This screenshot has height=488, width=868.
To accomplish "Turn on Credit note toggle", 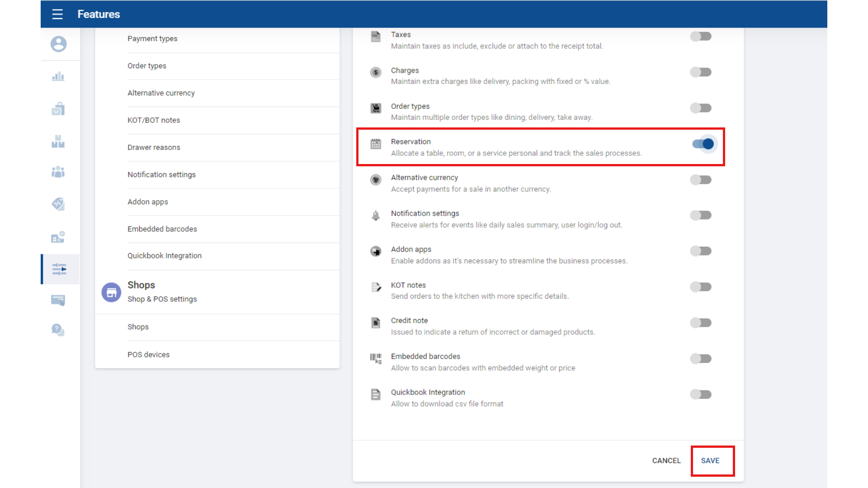I will [701, 323].
